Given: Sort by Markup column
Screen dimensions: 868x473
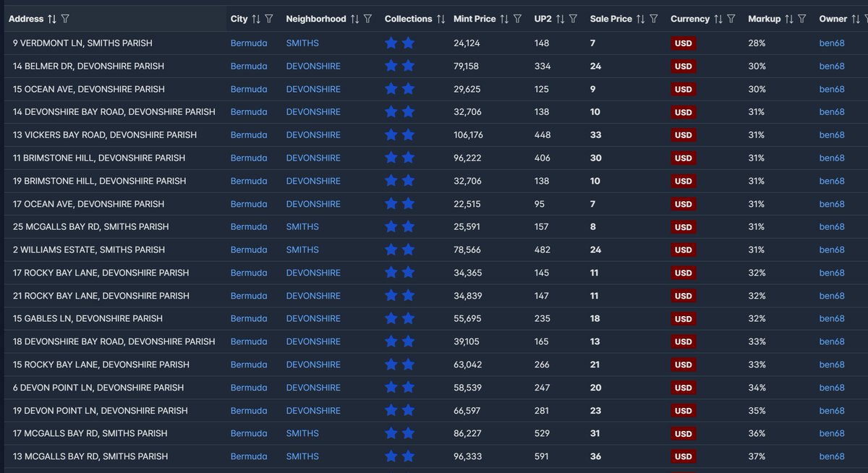Looking at the screenshot, I should point(789,19).
